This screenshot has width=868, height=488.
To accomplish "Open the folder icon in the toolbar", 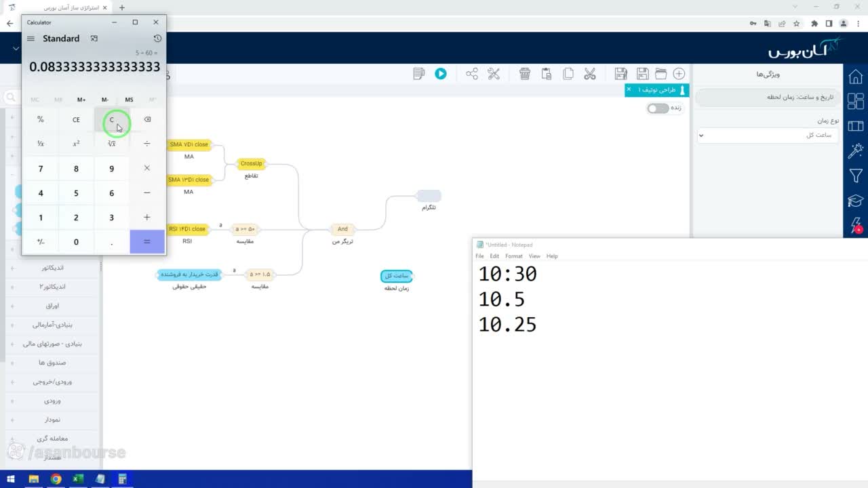I will [x=660, y=74].
